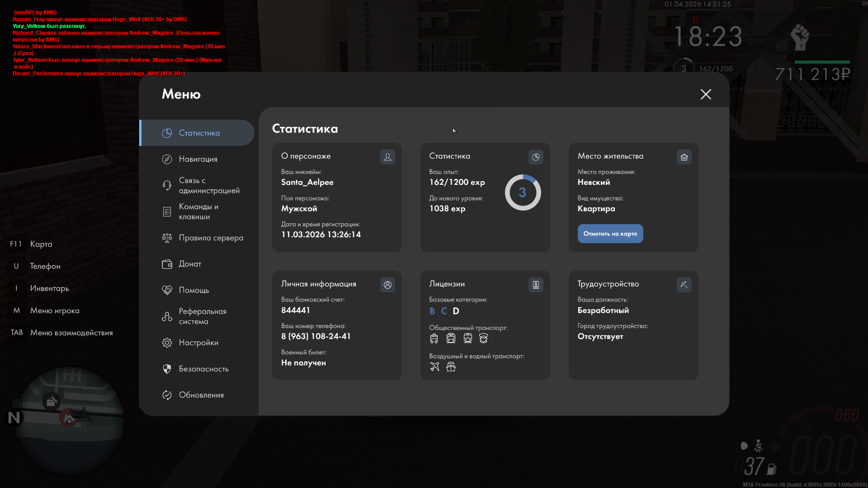868x488 pixels.
Task: Click the pie chart icon in Статистика card
Action: tap(536, 157)
